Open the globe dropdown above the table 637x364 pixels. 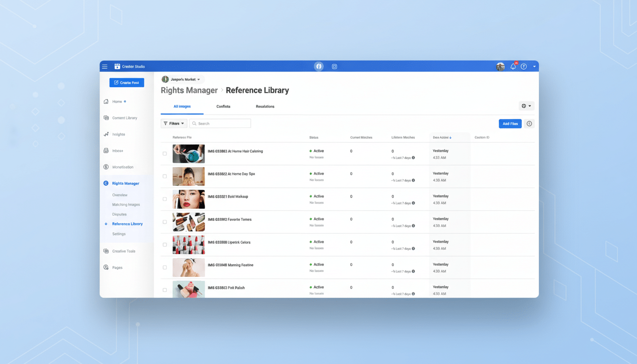point(526,106)
